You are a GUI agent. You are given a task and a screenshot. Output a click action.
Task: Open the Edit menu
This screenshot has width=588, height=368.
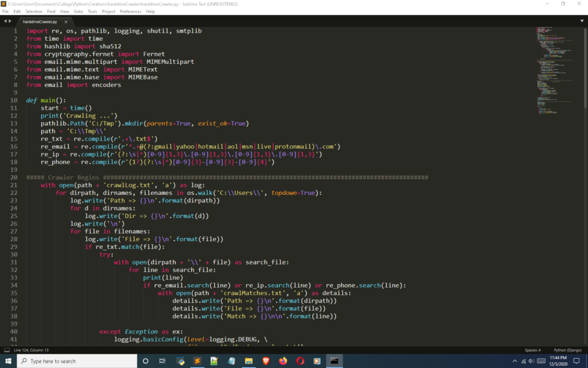click(x=17, y=11)
